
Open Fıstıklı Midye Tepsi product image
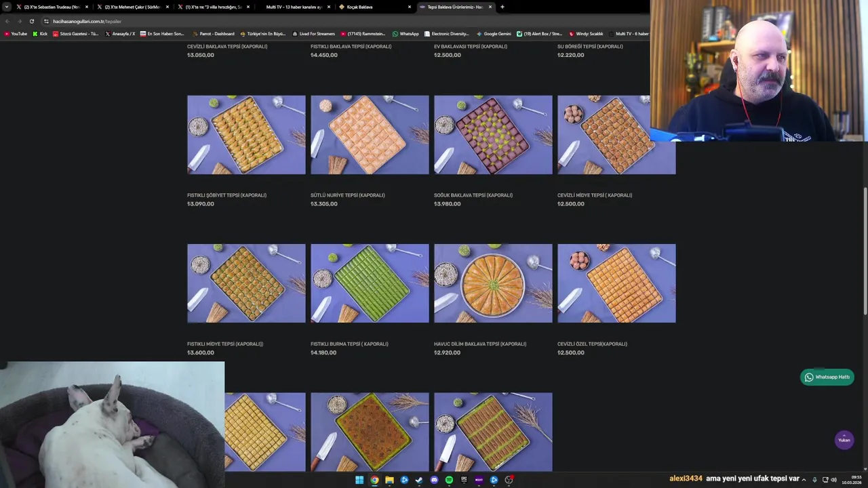pos(246,283)
